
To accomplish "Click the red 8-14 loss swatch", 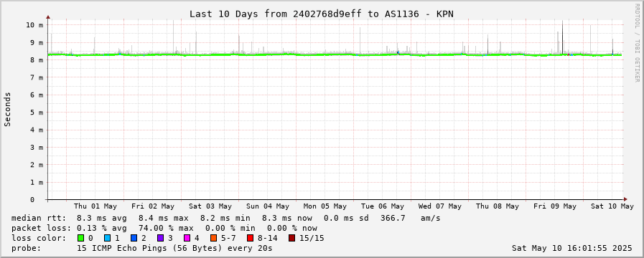I will click(250, 238).
